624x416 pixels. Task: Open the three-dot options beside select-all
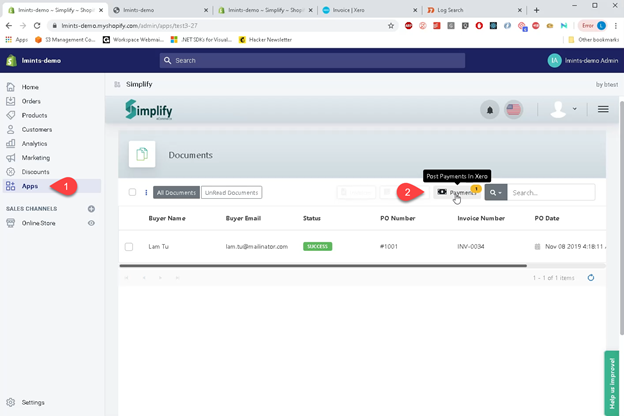(146, 192)
